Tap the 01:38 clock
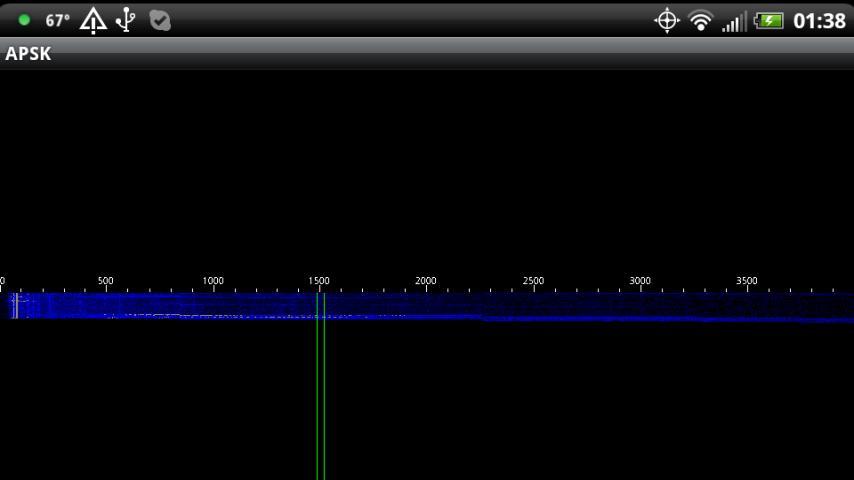 tap(819, 20)
